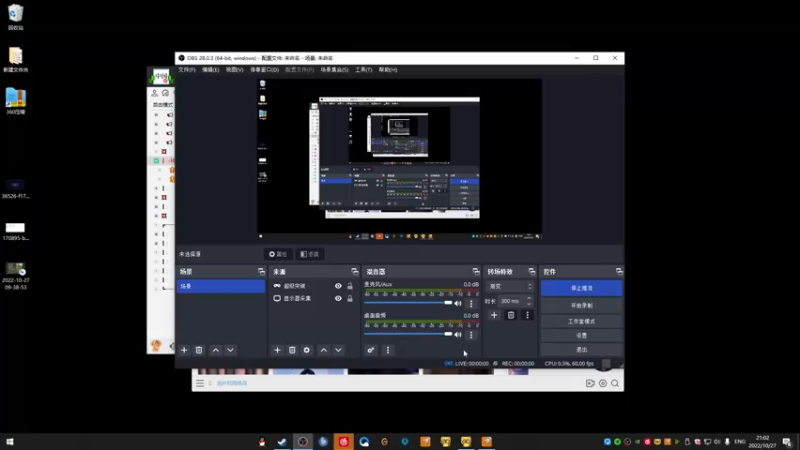Undock the Scenes panel via float icon

[261, 271]
